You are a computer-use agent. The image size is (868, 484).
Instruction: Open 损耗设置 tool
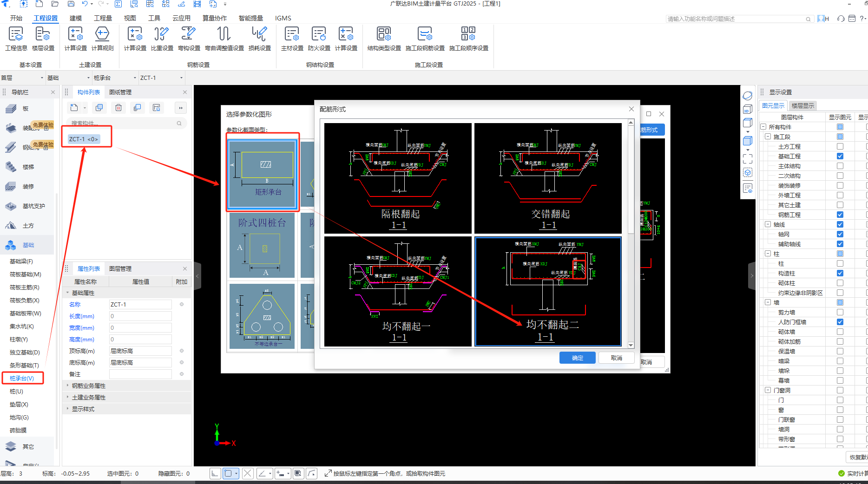tap(259, 39)
